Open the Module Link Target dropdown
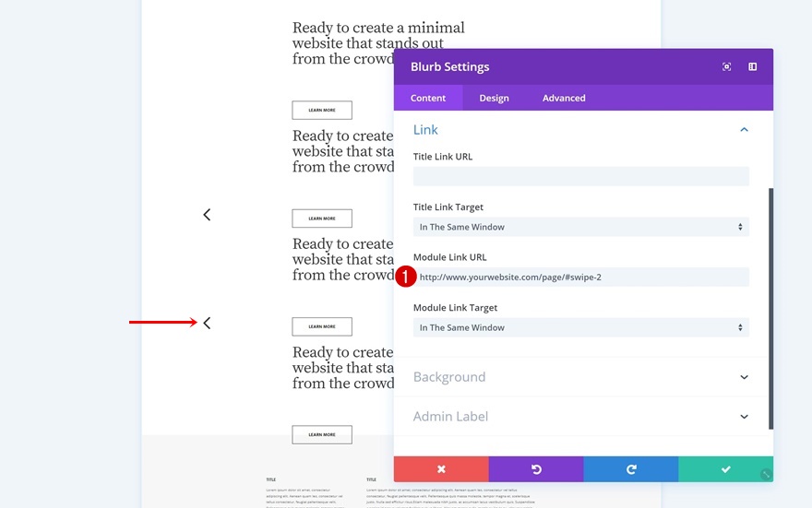812x508 pixels. 581,327
